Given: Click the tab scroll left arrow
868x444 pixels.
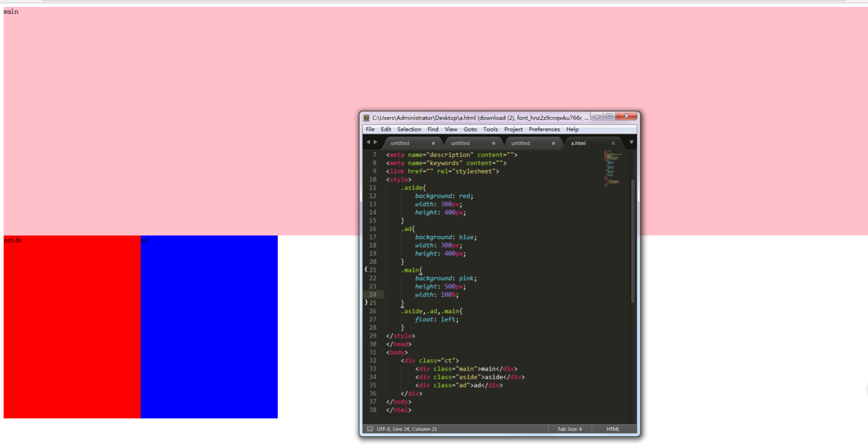Looking at the screenshot, I should [x=368, y=143].
